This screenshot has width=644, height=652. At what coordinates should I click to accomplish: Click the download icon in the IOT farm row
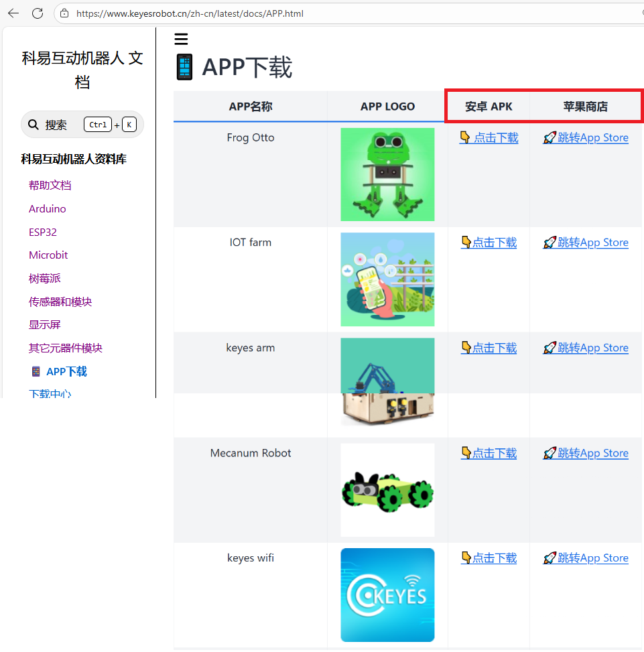[466, 242]
